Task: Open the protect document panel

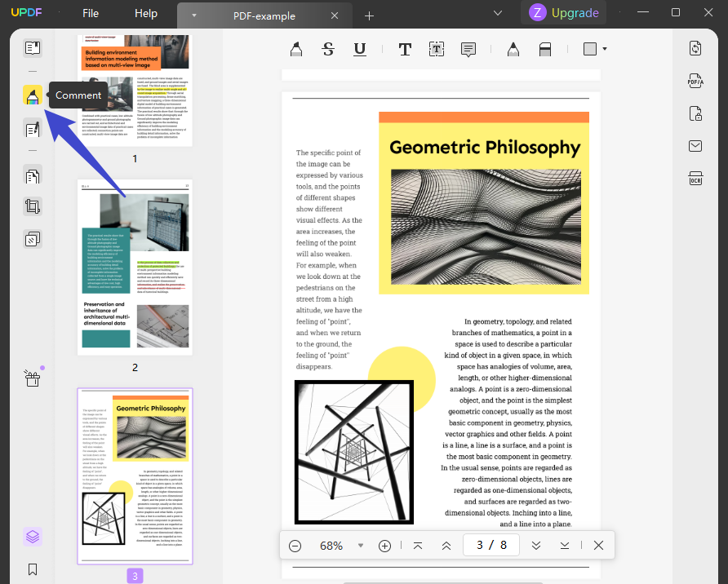Action: pos(695,113)
